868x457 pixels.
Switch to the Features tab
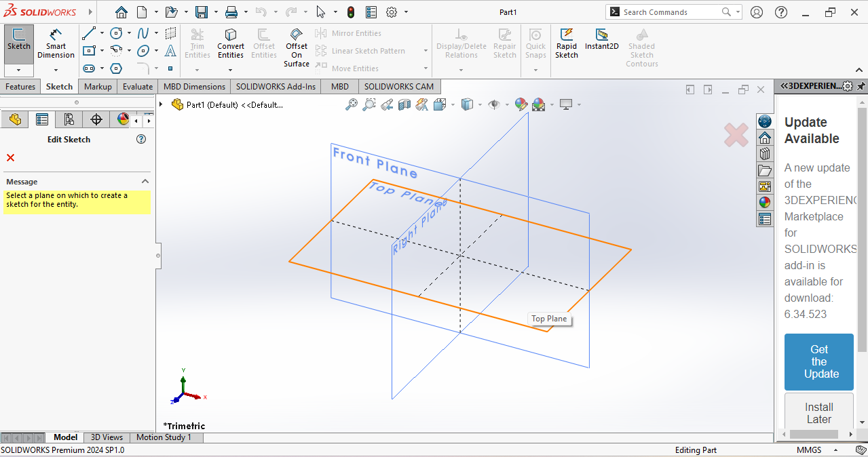click(x=20, y=86)
